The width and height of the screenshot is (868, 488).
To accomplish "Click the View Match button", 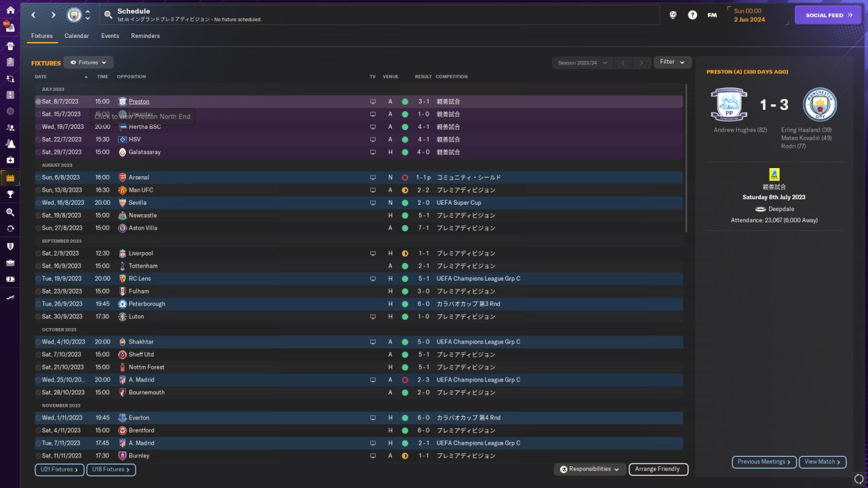I will tap(823, 462).
